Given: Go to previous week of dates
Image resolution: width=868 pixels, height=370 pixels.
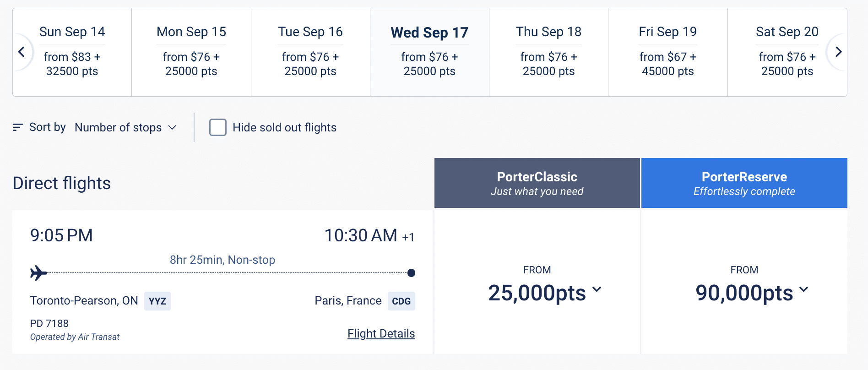Looking at the screenshot, I should (x=22, y=52).
